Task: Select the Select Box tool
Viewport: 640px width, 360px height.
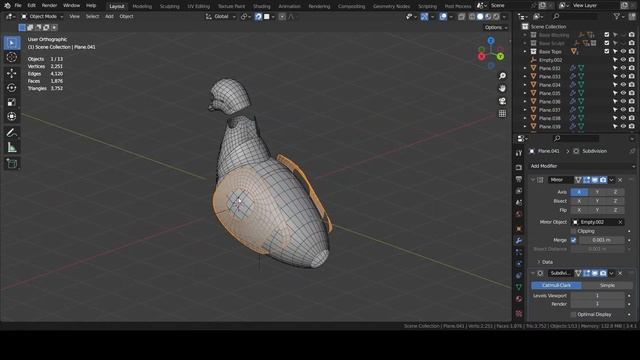Action: 12,43
